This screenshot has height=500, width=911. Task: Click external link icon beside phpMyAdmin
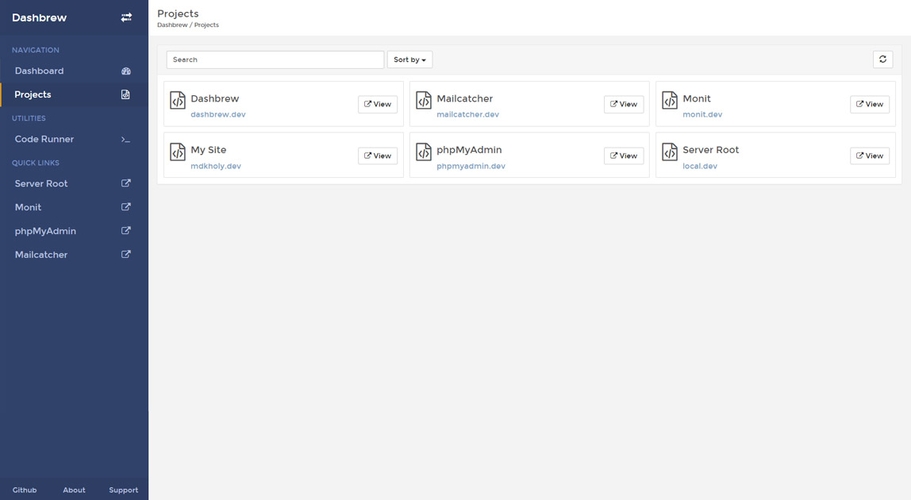126,231
